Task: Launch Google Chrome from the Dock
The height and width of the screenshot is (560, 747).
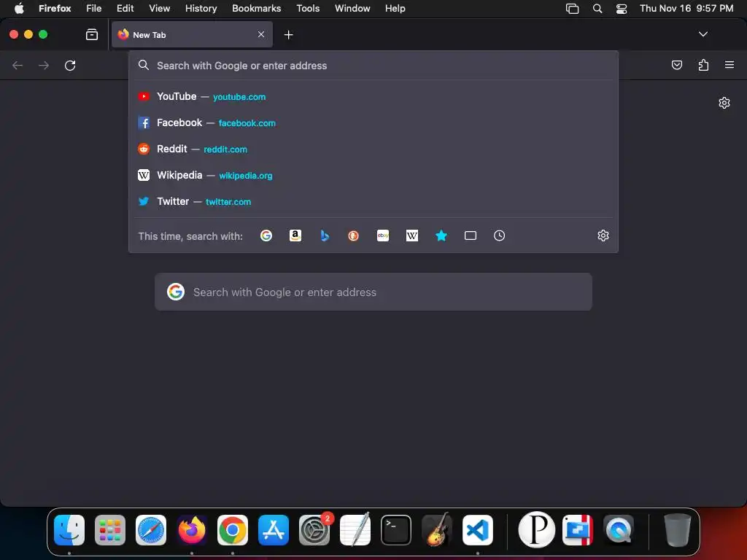Action: coord(233,530)
